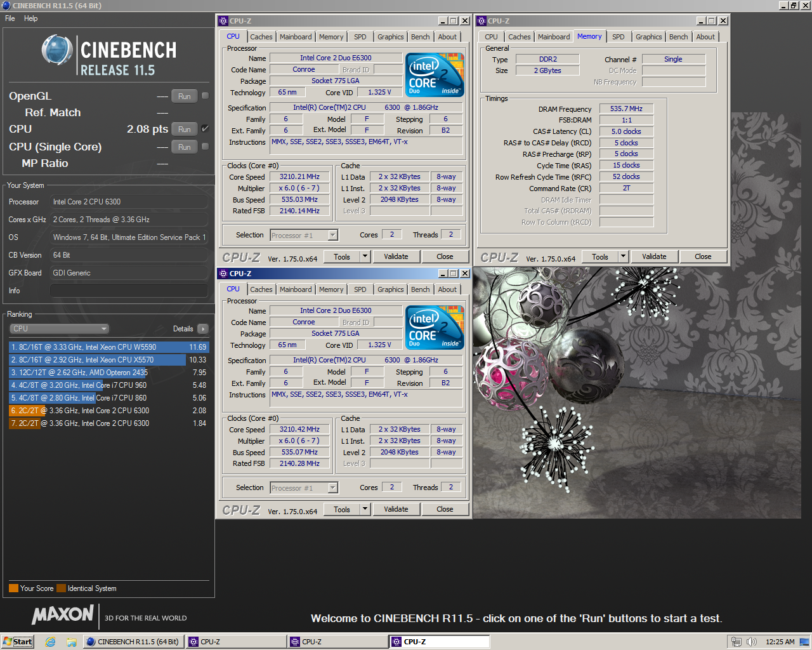This screenshot has height=650, width=812.
Task: Run the OpenGL benchmark
Action: tap(185, 96)
